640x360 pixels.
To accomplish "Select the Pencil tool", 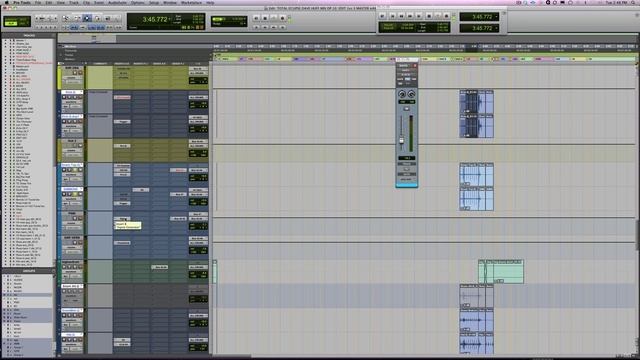I will [117, 18].
